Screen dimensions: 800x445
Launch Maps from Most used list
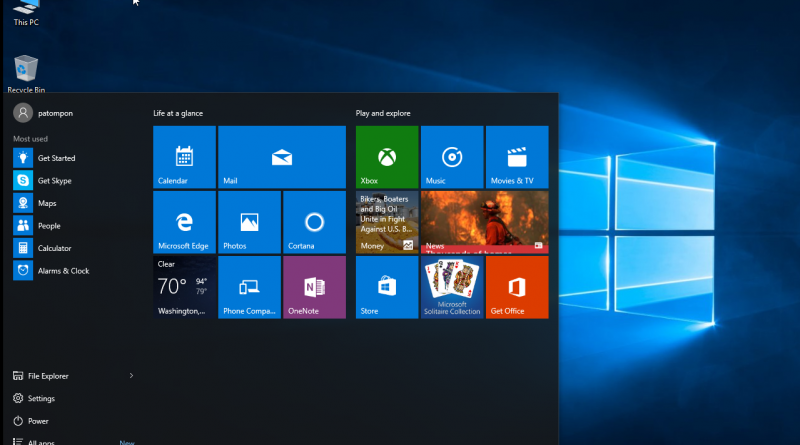click(x=74, y=203)
